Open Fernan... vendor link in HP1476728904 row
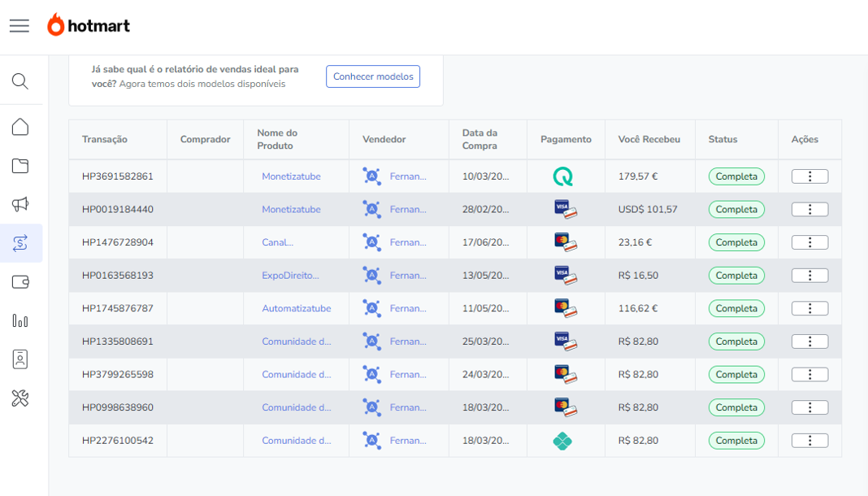The width and height of the screenshot is (868, 496). point(408,242)
